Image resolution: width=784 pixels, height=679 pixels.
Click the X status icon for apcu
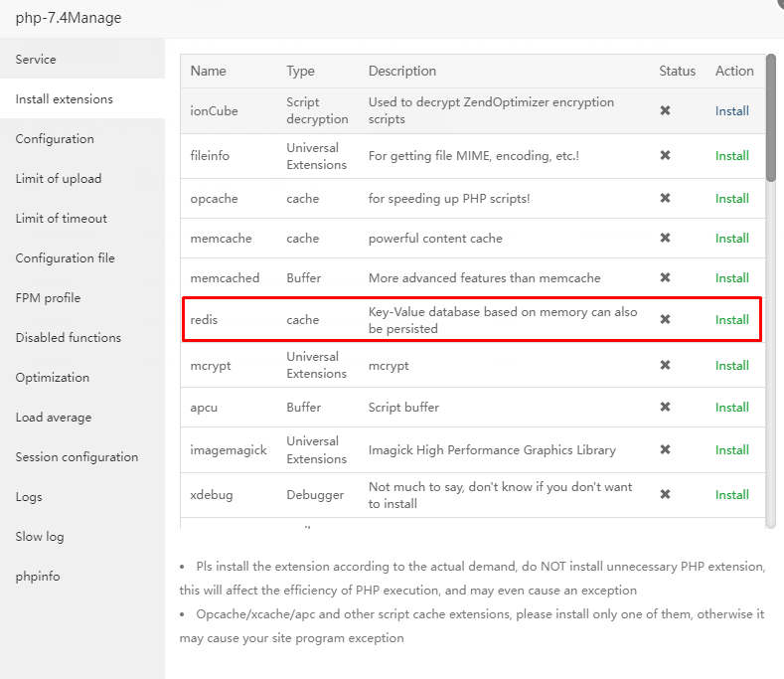click(x=665, y=407)
